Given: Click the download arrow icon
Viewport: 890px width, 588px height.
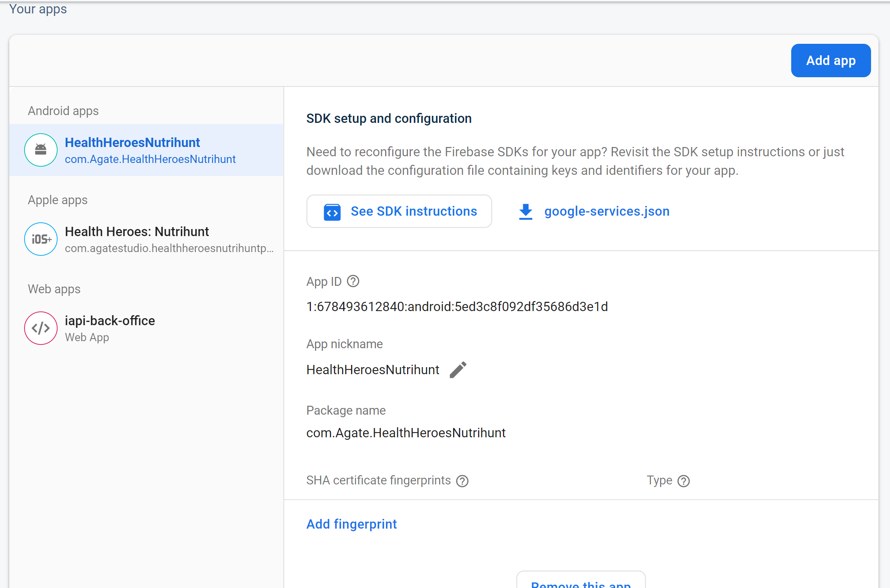Looking at the screenshot, I should pyautogui.click(x=525, y=212).
